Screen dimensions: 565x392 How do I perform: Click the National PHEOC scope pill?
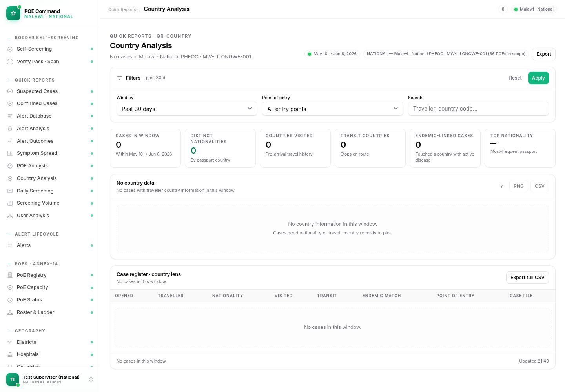tap(446, 54)
